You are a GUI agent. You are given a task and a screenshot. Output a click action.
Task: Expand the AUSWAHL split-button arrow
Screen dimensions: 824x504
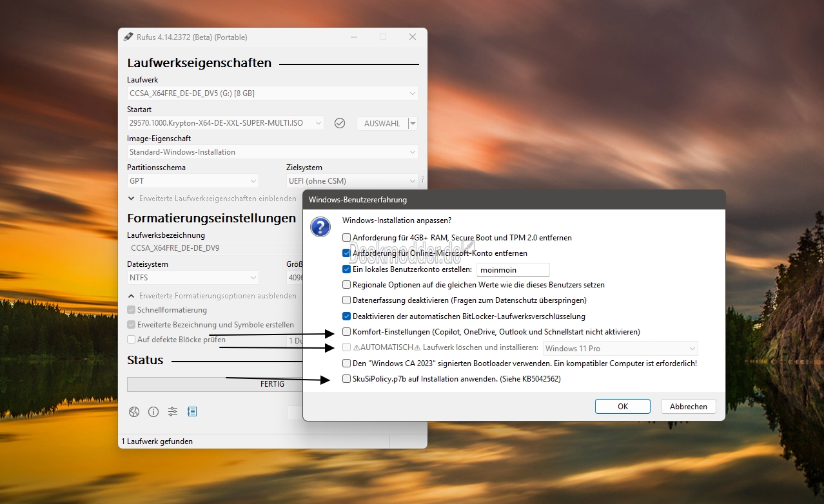(x=413, y=123)
